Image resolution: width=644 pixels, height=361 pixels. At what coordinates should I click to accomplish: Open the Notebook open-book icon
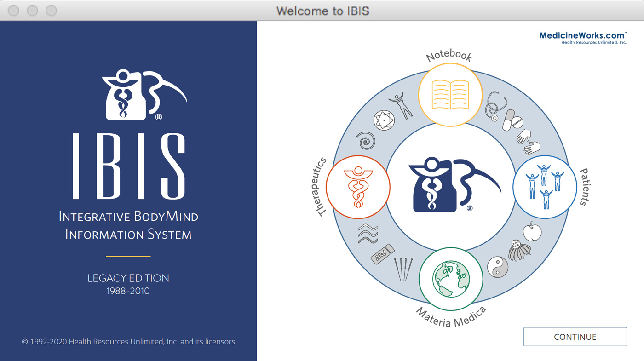pos(450,94)
